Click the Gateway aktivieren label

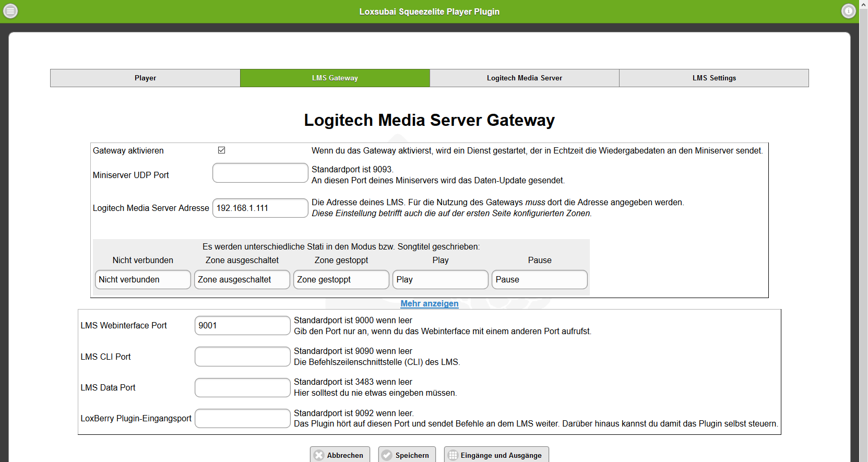click(128, 150)
